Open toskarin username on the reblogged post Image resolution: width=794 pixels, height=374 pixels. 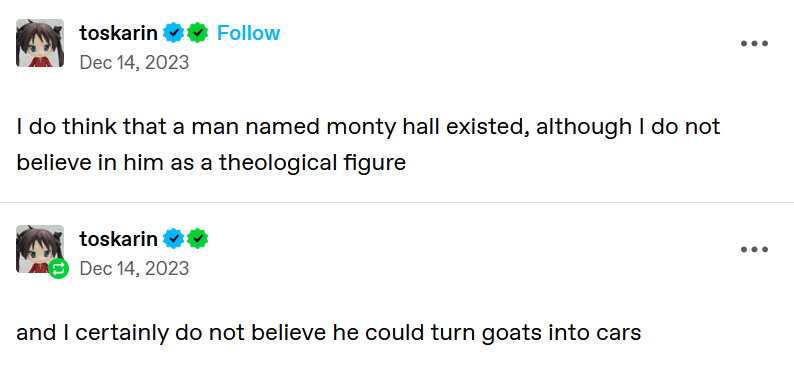(x=118, y=239)
